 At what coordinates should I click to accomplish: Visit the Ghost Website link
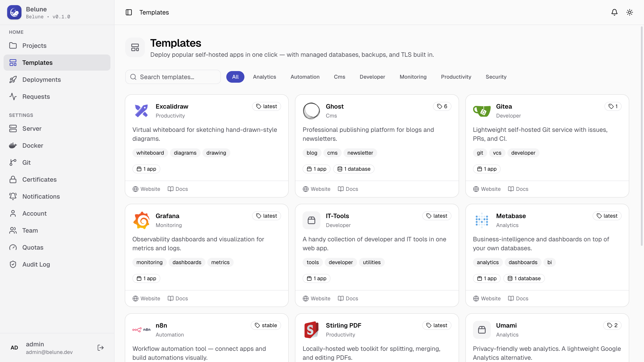point(316,189)
